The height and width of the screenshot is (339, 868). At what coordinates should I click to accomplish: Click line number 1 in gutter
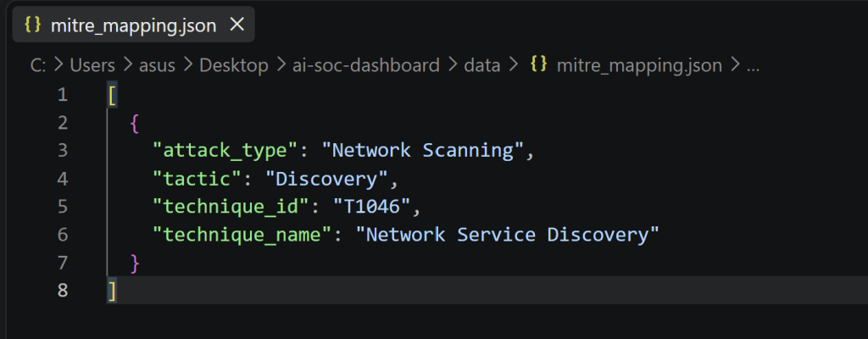[63, 95]
